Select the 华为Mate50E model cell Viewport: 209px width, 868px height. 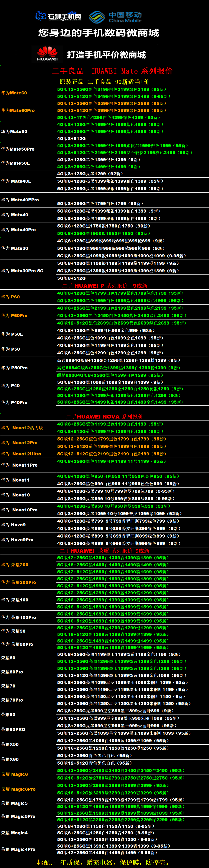(28, 163)
